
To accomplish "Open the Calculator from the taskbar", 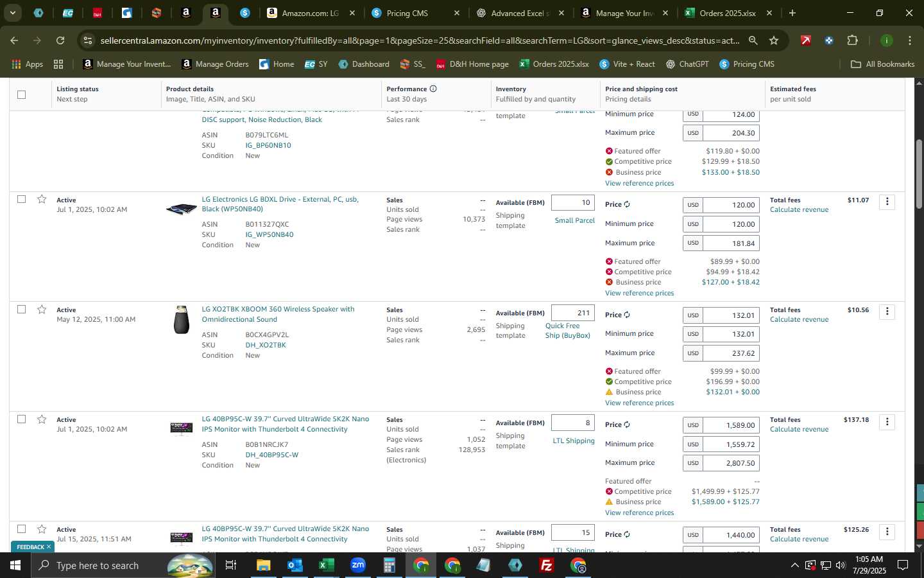I will coord(389,565).
